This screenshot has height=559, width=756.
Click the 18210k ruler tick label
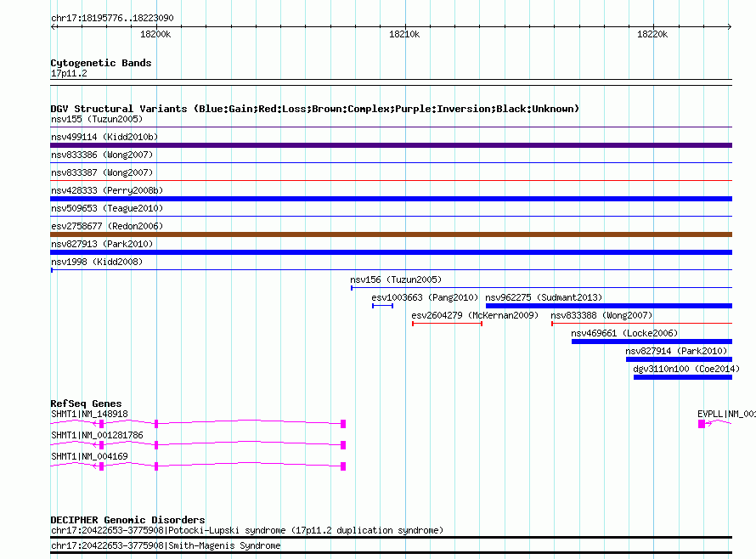(x=404, y=34)
